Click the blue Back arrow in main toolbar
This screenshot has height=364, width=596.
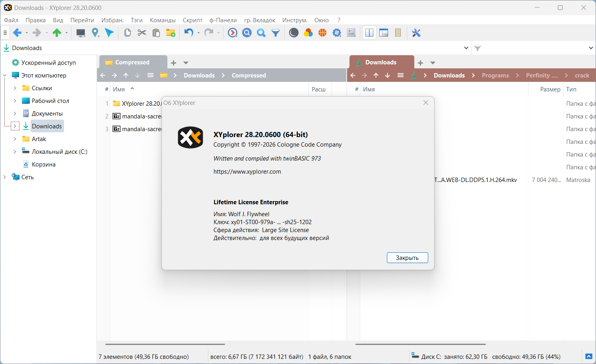(x=17, y=33)
